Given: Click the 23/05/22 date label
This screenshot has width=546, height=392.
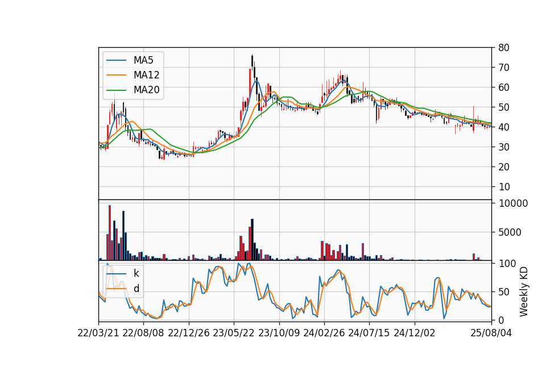Looking at the screenshot, I should point(234,333).
